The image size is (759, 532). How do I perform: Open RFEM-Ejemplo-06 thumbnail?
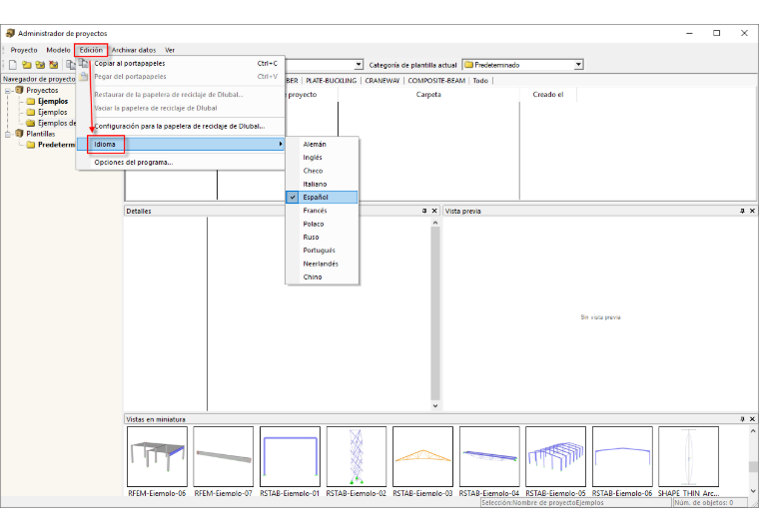click(157, 456)
